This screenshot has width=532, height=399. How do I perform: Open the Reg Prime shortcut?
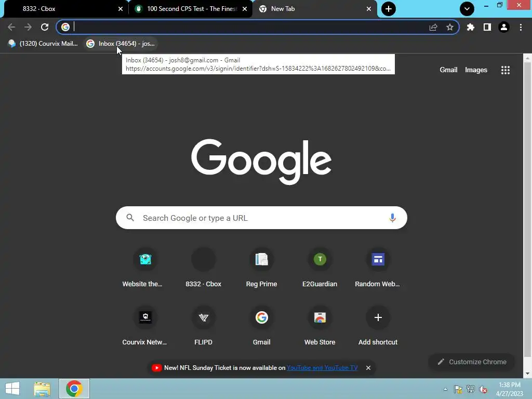coord(262,268)
